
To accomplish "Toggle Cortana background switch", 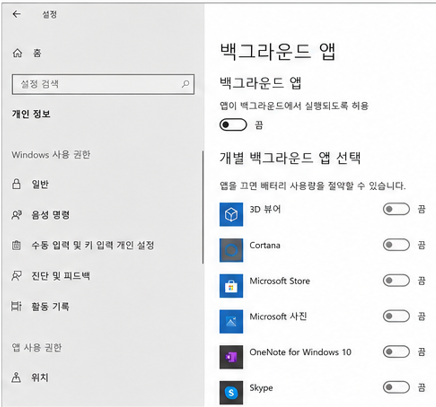I will (x=396, y=245).
